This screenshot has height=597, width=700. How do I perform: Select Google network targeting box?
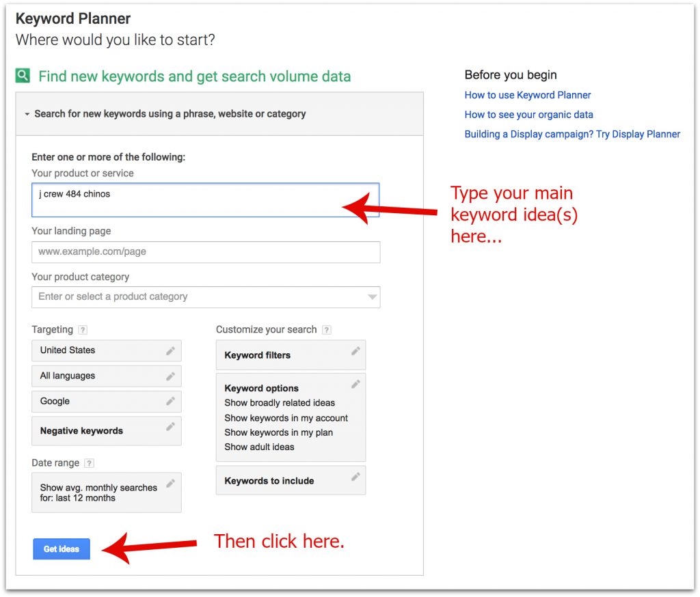coord(106,402)
